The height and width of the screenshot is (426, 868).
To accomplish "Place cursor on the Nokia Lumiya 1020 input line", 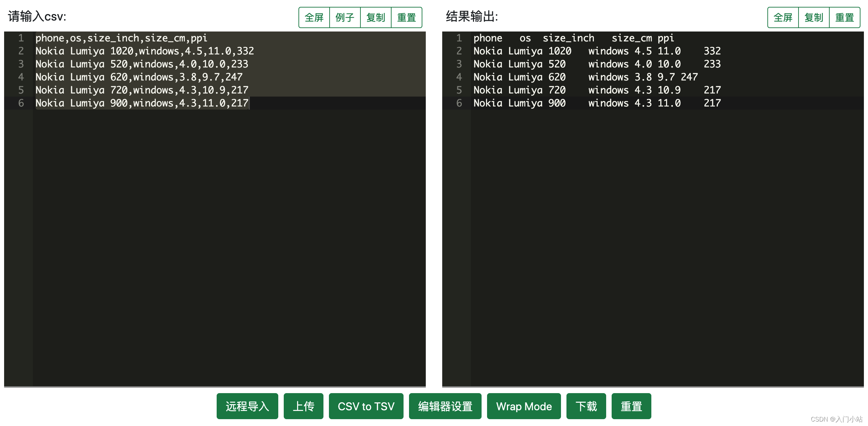I will click(x=145, y=51).
